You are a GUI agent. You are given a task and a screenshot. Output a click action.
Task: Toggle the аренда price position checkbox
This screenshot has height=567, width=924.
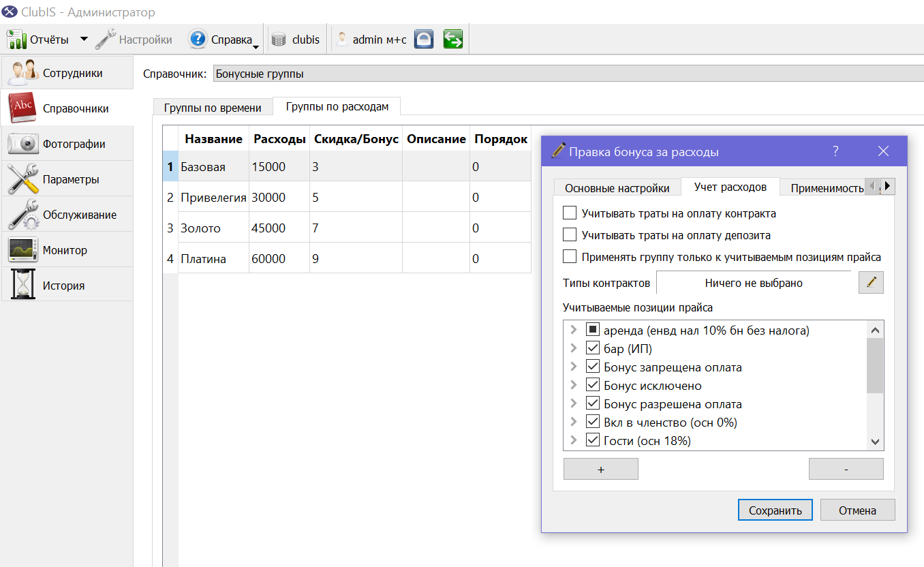point(592,330)
